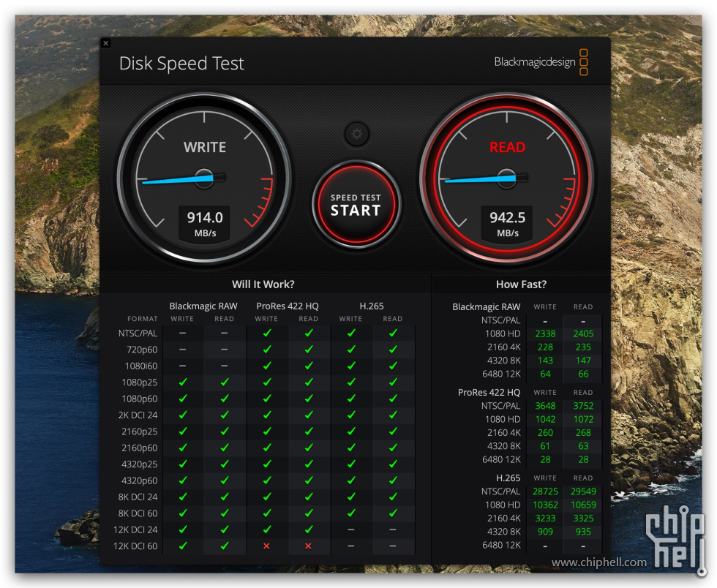The height and width of the screenshot is (588, 717).
Task: Click Blackmagic RAW write checkmark on 4320p60
Action: coord(183,480)
